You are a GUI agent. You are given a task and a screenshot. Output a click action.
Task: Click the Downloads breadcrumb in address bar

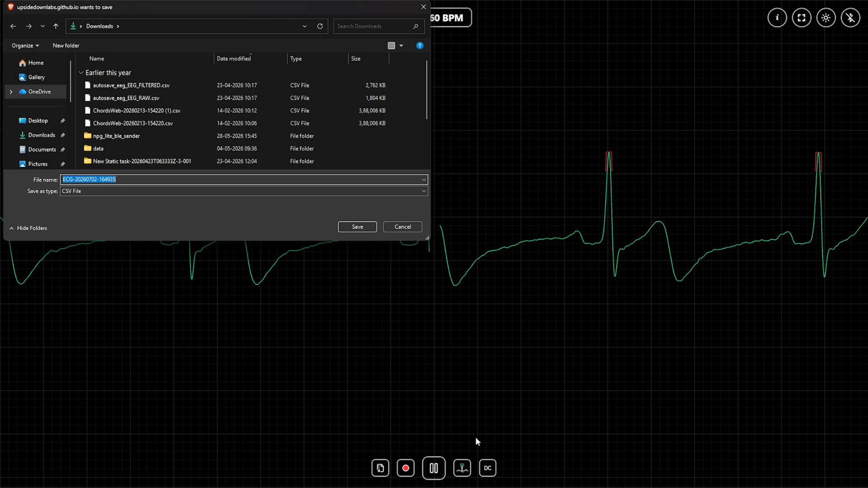pos(99,26)
